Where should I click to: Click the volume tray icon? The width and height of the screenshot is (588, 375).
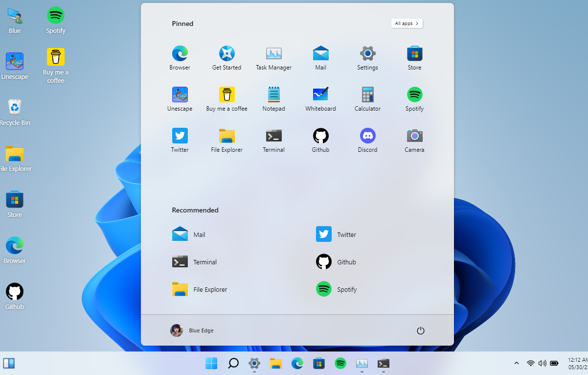click(x=543, y=363)
